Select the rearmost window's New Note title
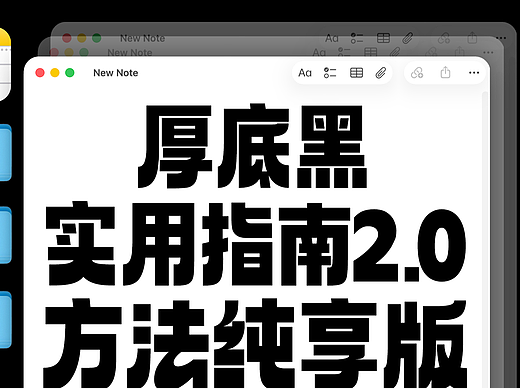The height and width of the screenshot is (390, 520). point(143,38)
